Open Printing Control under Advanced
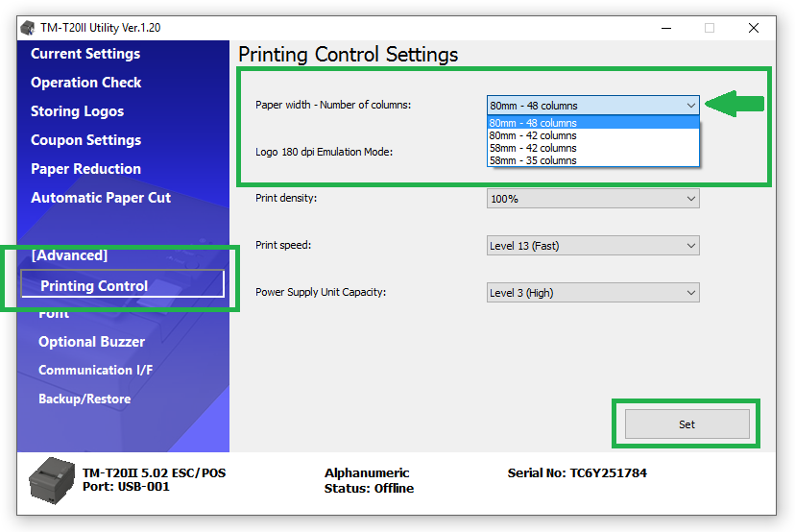The width and height of the screenshot is (795, 532). pyautogui.click(x=122, y=283)
